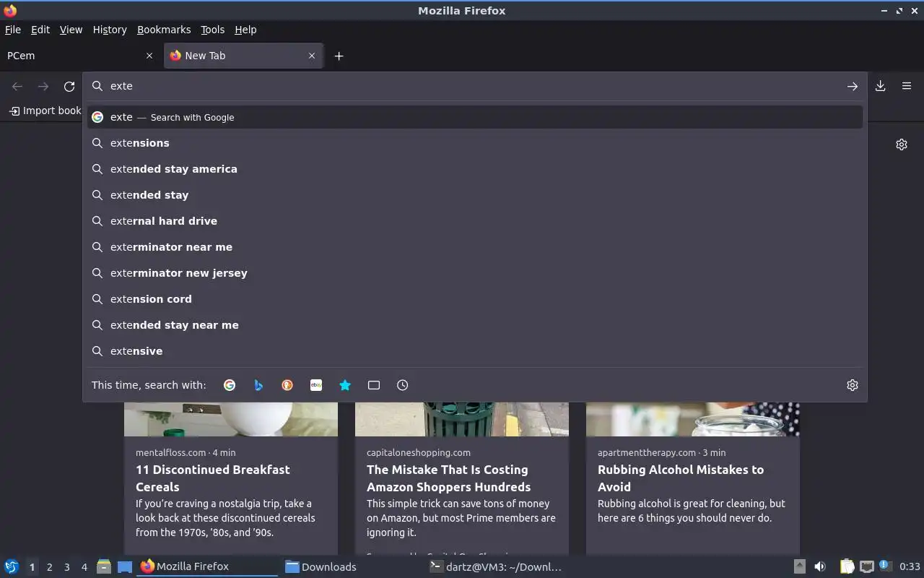Open 'Rubbing Alcohol Mistakes to Avoid' article
The image size is (924, 578).
pyautogui.click(x=681, y=478)
